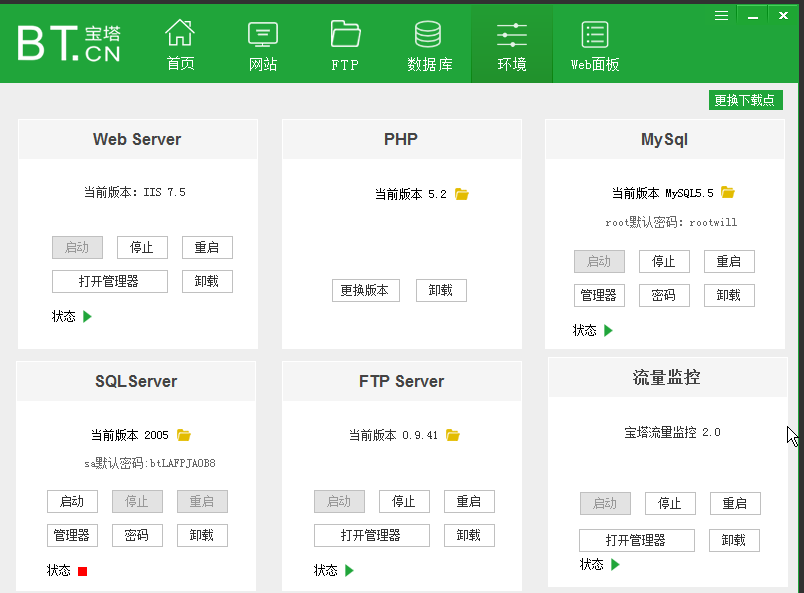Viewport: 804px width, 593px height.
Task: Click the disabled SQLServer 重启 button
Action: pyautogui.click(x=202, y=501)
